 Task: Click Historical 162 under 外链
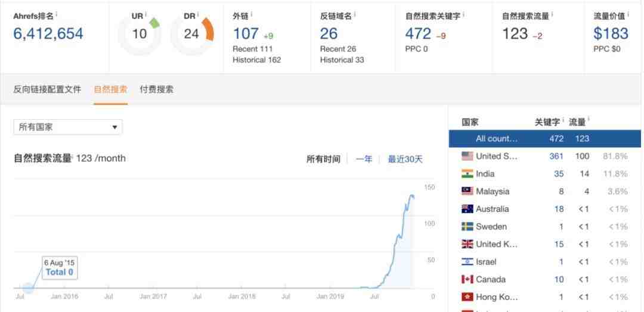click(256, 60)
